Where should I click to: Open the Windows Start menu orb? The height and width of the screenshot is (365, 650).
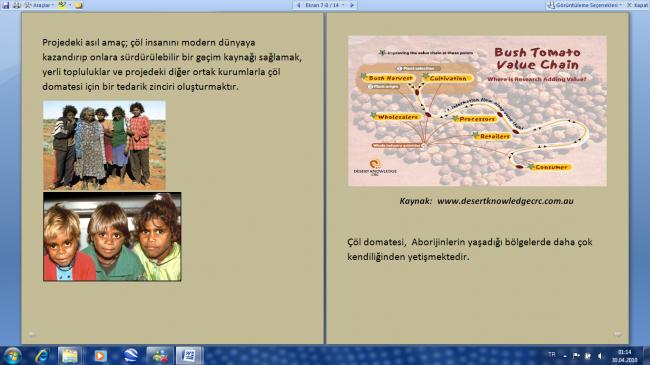(12, 356)
